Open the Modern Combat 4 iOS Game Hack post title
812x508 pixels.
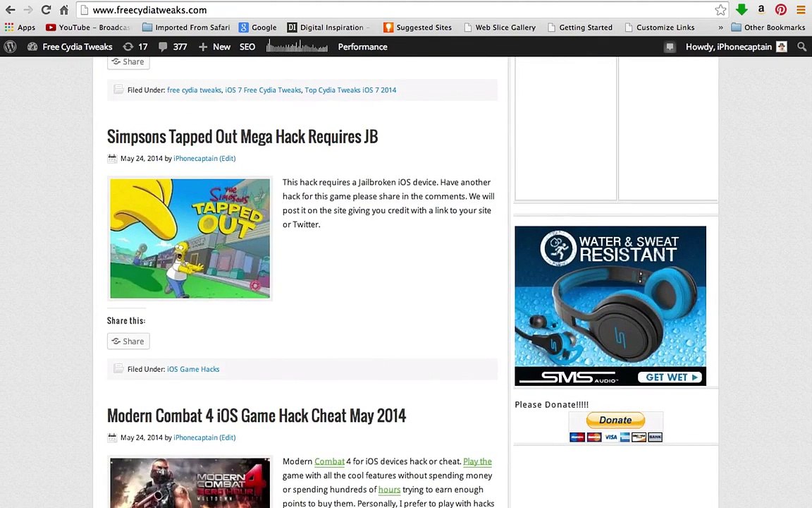click(x=257, y=416)
